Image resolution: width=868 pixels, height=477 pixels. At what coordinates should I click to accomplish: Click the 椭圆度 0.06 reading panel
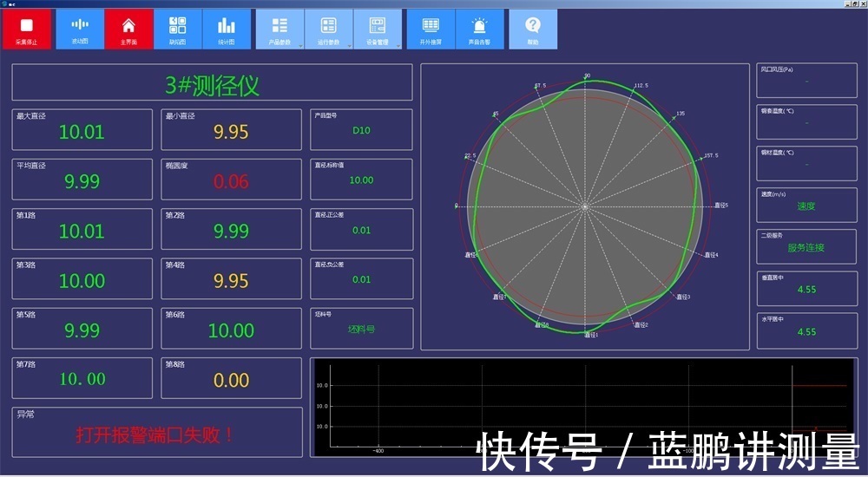pyautogui.click(x=231, y=180)
